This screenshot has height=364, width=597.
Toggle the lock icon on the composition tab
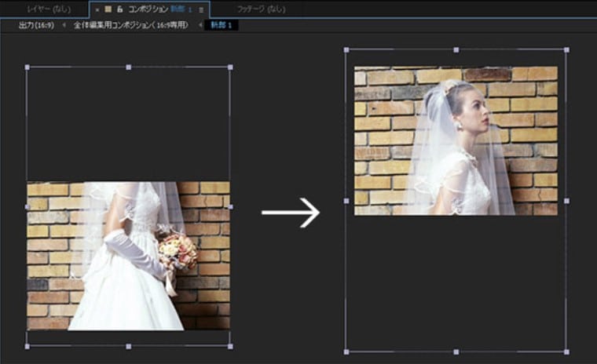click(x=119, y=9)
